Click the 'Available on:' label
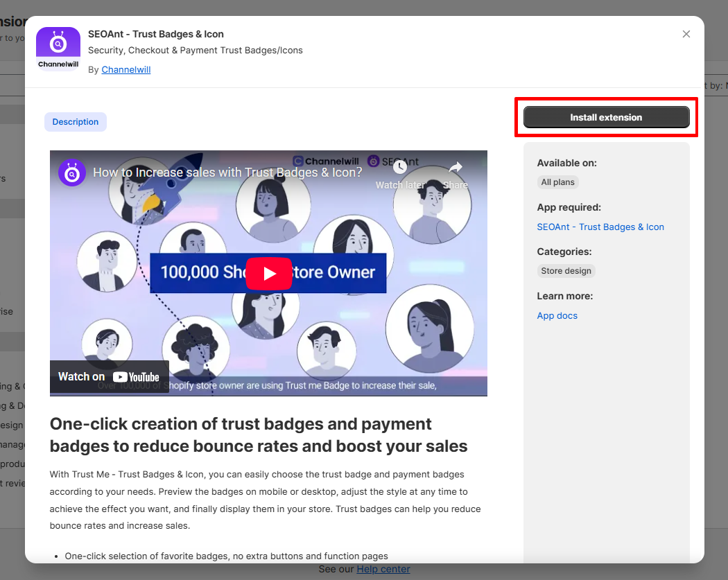The height and width of the screenshot is (580, 728). coord(567,163)
